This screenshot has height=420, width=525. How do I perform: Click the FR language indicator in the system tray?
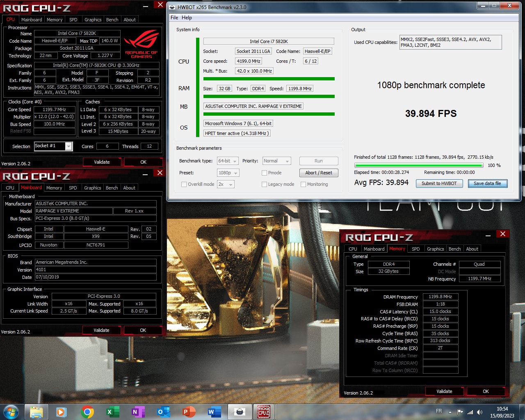click(439, 411)
